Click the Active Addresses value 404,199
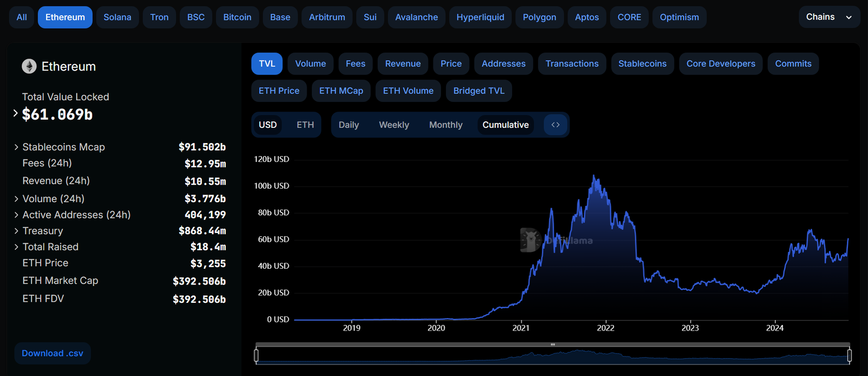The image size is (868, 376). tap(205, 215)
